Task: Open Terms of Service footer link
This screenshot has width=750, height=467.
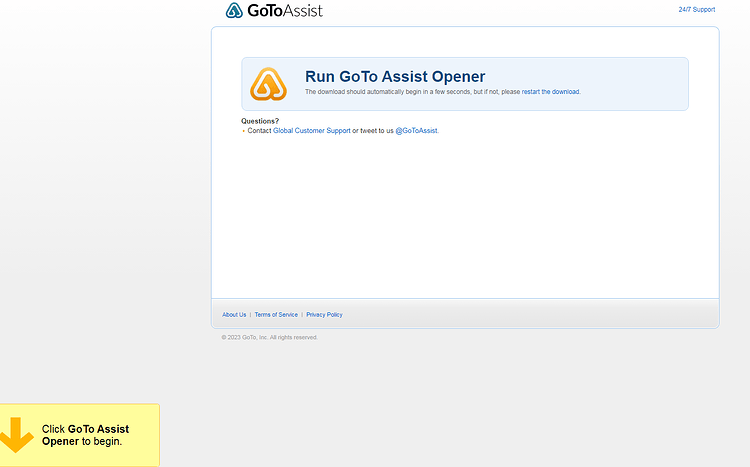Action: point(276,315)
